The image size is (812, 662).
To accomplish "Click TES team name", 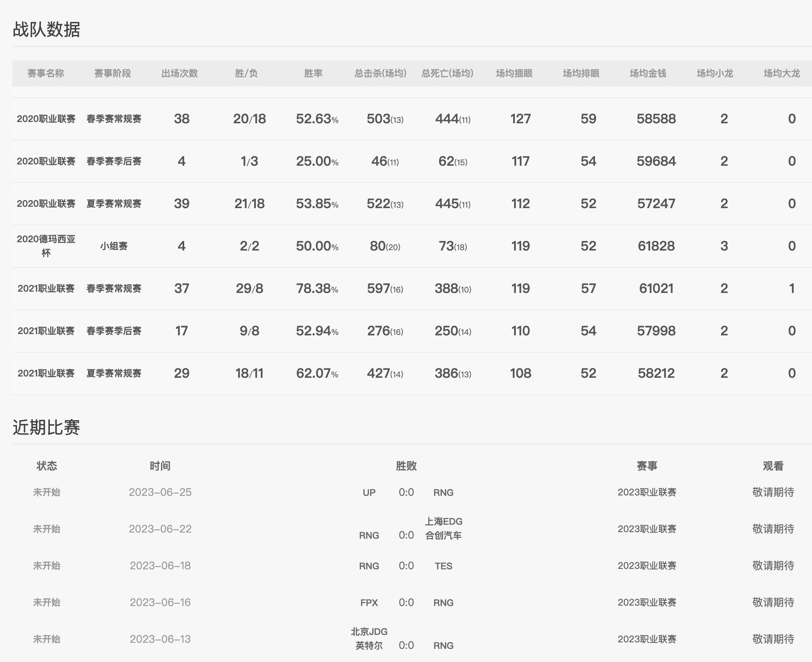I will tap(444, 566).
